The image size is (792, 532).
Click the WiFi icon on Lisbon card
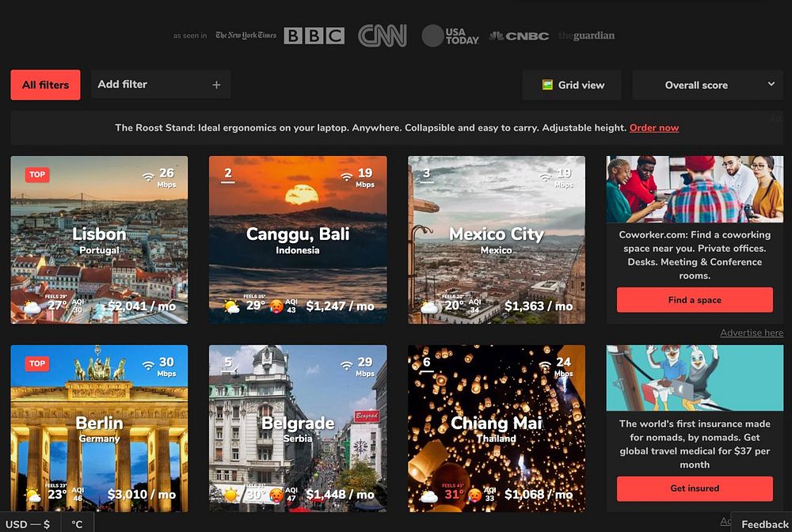[x=148, y=177]
